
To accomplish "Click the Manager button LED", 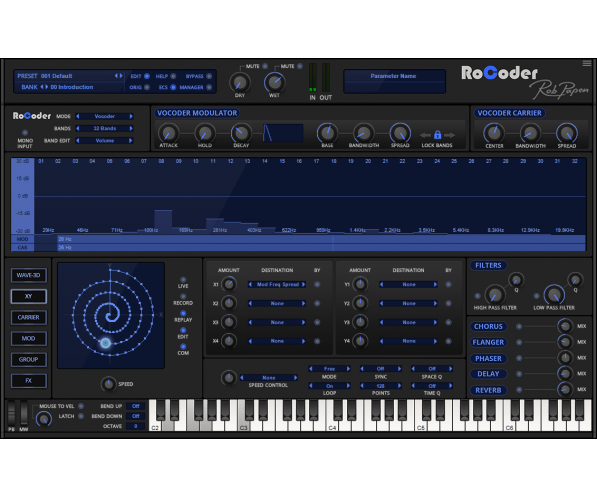I will pos(209,87).
